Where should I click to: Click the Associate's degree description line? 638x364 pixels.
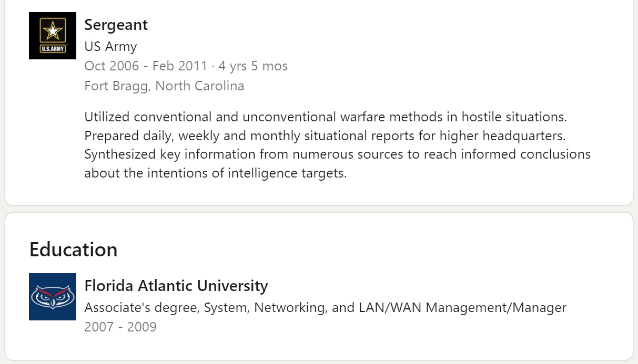(325, 307)
